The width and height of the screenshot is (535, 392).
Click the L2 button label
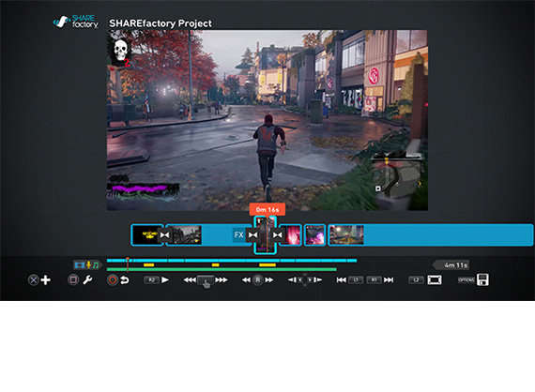(416, 279)
